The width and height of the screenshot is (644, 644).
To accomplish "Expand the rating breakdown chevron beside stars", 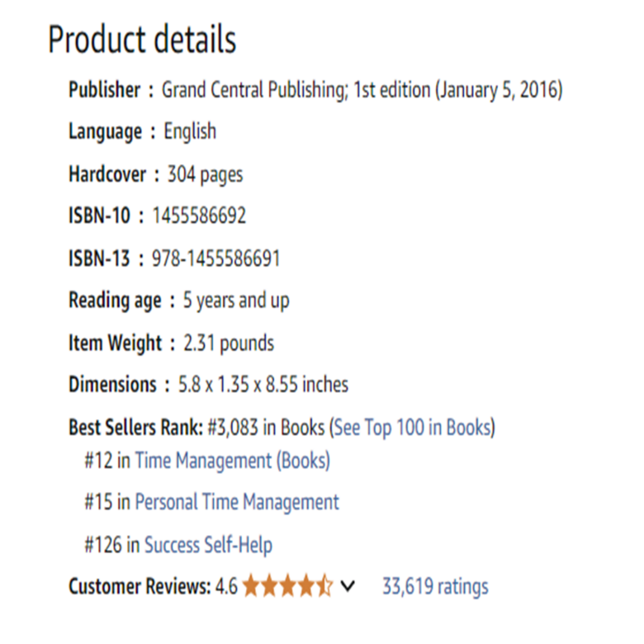I will (348, 587).
